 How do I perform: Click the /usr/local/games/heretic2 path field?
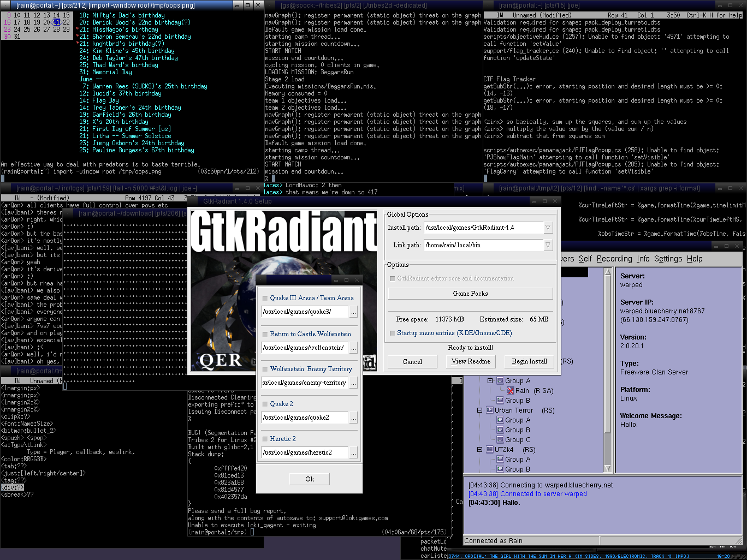(x=305, y=452)
